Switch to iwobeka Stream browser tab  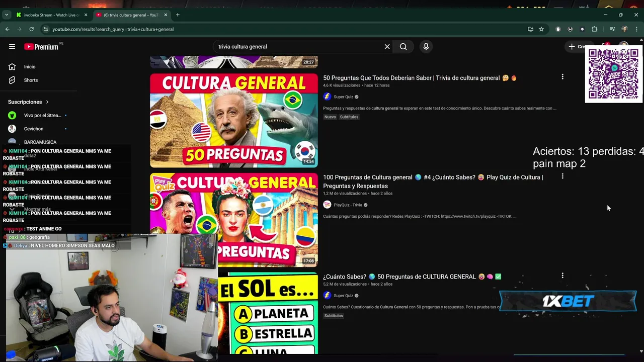52,15
